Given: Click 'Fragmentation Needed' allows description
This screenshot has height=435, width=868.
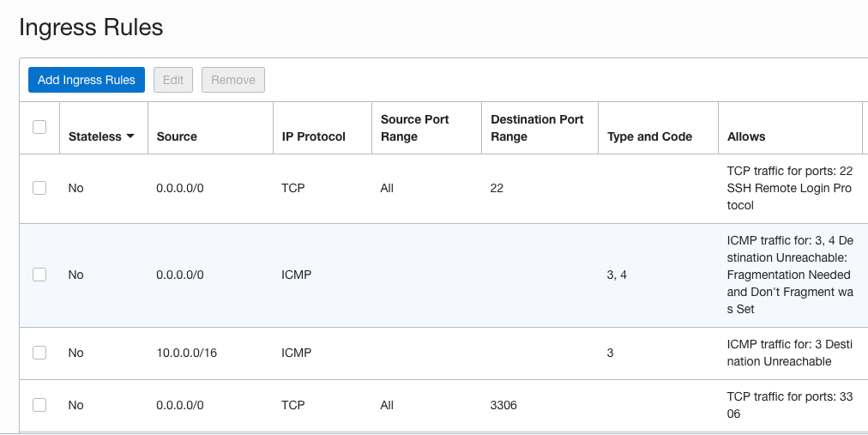Looking at the screenshot, I should [x=788, y=275].
